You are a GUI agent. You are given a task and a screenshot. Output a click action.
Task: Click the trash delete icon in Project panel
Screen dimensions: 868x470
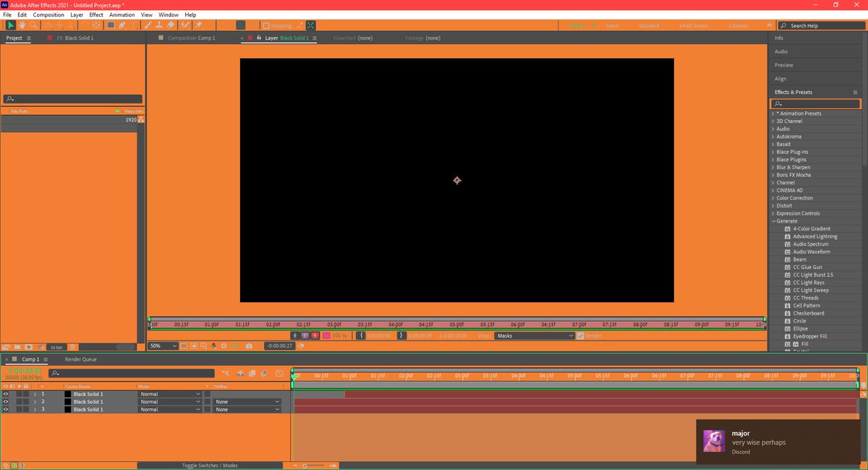tap(72, 347)
